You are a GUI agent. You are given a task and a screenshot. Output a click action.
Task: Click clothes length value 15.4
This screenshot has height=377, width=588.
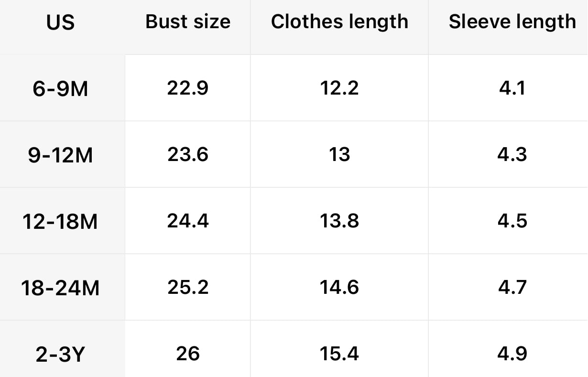pos(339,354)
